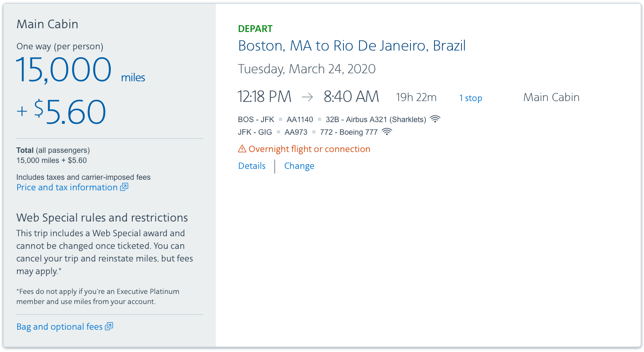Image resolution: width=644 pixels, height=352 pixels.
Task: Open Price and tax information
Action: [67, 187]
